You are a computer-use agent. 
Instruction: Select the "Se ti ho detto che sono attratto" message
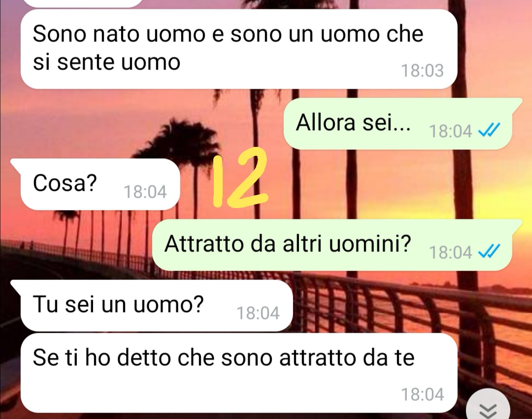click(239, 373)
